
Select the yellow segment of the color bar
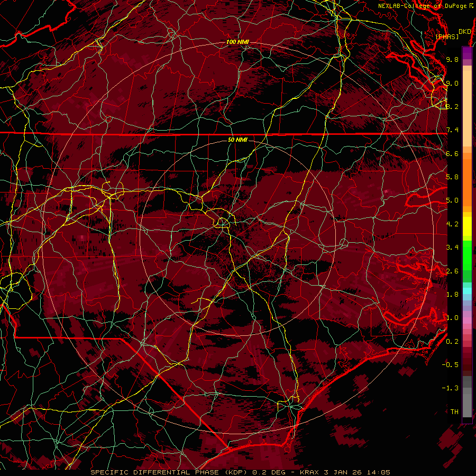[467, 226]
